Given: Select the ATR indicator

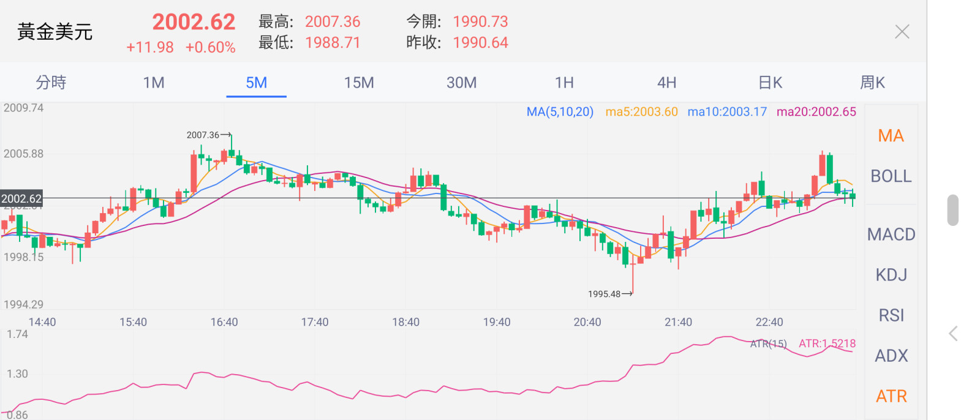Looking at the screenshot, I should tap(891, 396).
